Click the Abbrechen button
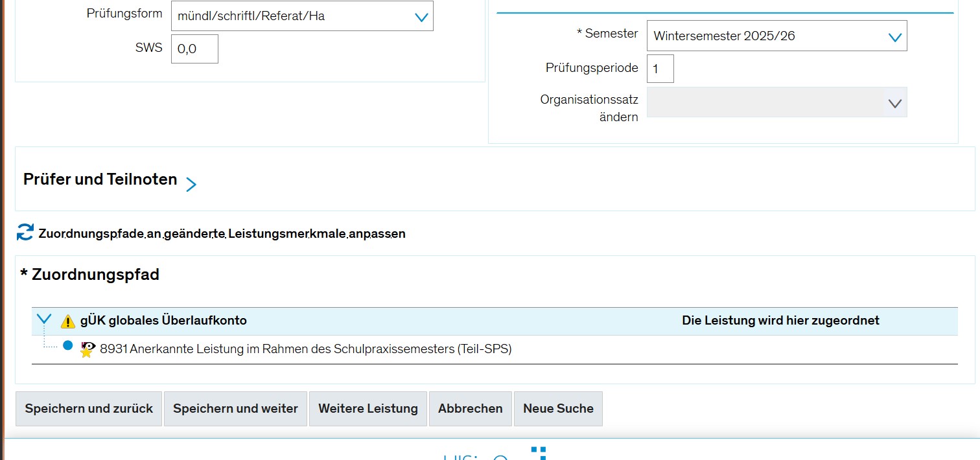This screenshot has height=460, width=980. pos(471,409)
